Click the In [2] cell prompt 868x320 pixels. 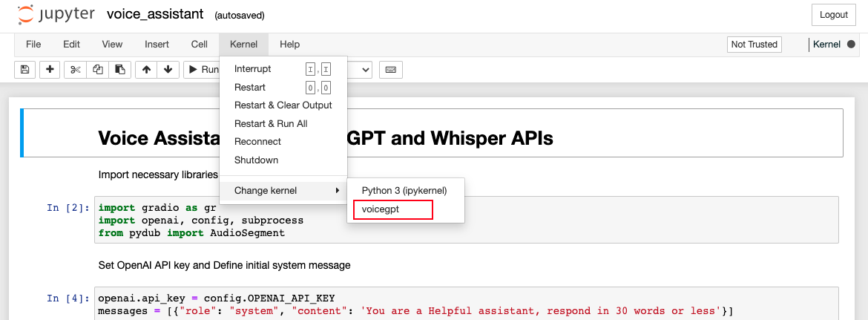(x=68, y=208)
